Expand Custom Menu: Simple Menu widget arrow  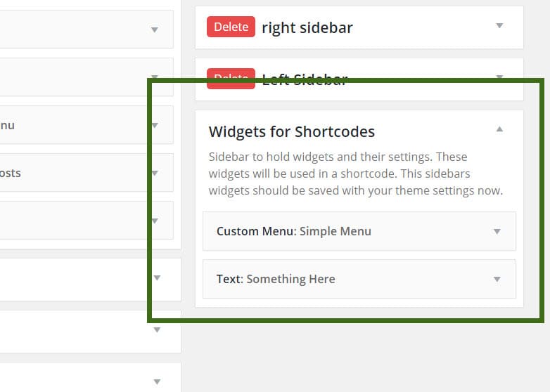(497, 231)
